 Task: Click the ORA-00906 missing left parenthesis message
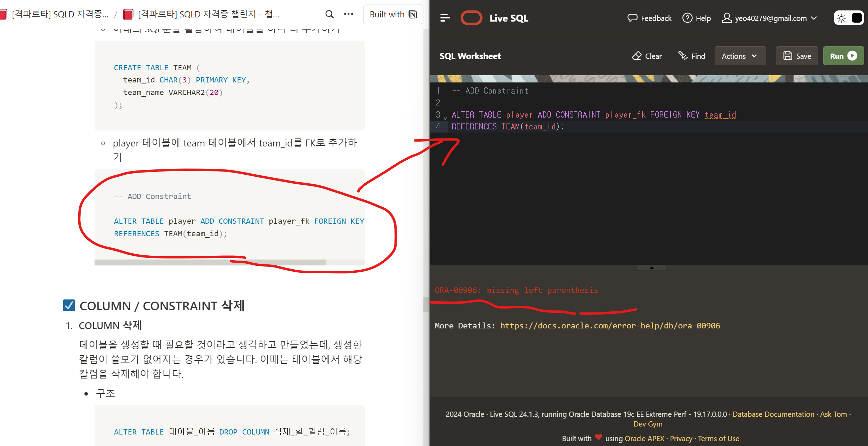(x=516, y=290)
